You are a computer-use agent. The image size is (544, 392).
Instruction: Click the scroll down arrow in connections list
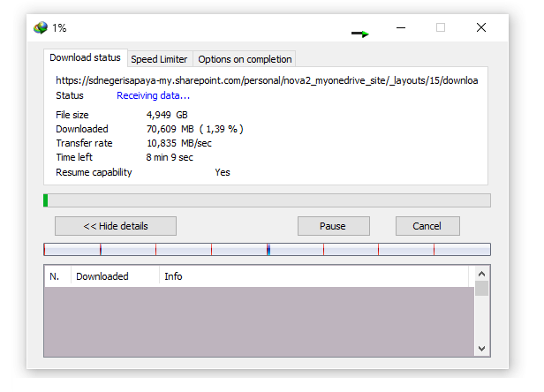[x=481, y=349]
